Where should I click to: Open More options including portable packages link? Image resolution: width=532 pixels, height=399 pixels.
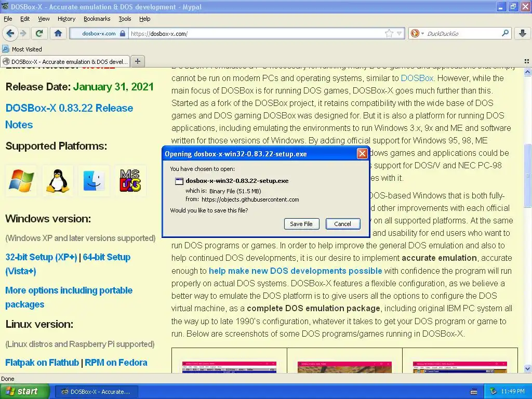click(69, 297)
